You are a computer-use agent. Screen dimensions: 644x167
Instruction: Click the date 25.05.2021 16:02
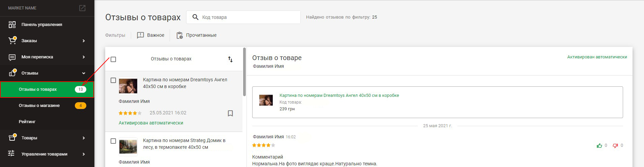click(x=168, y=113)
